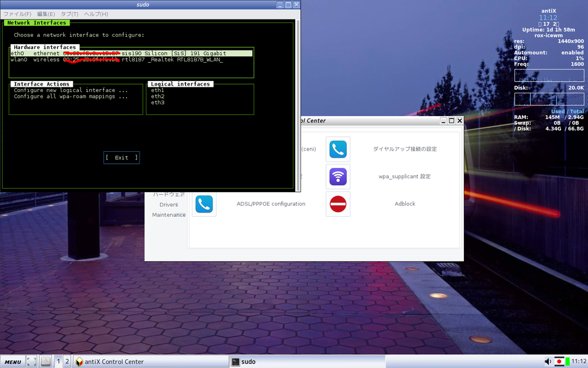Open the ヘルプ(H) menu in sudo terminal

[x=96, y=14]
